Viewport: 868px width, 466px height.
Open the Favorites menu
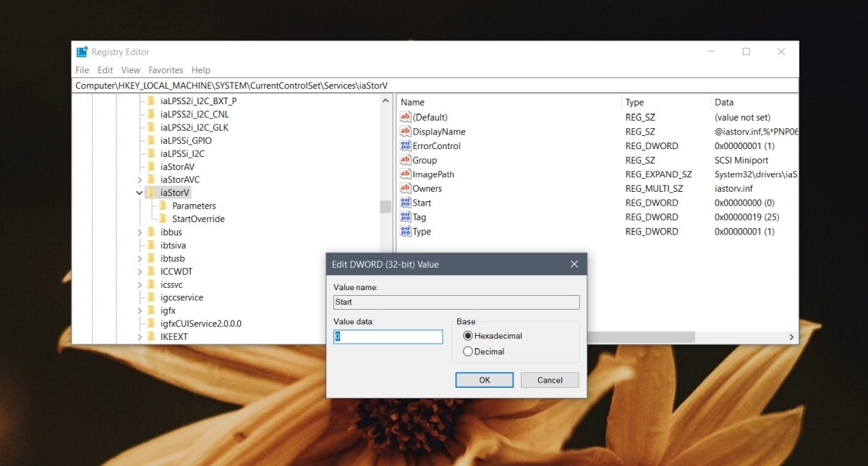(166, 69)
